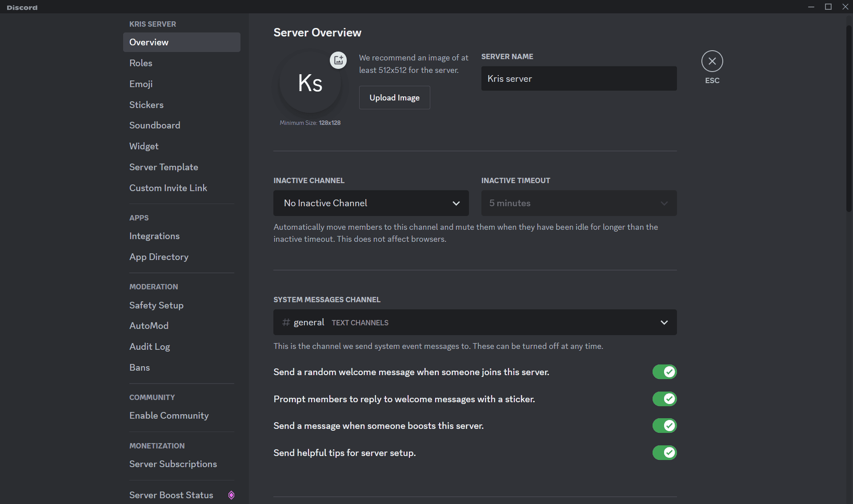Click the Upload Image button
853x504 pixels.
click(394, 98)
